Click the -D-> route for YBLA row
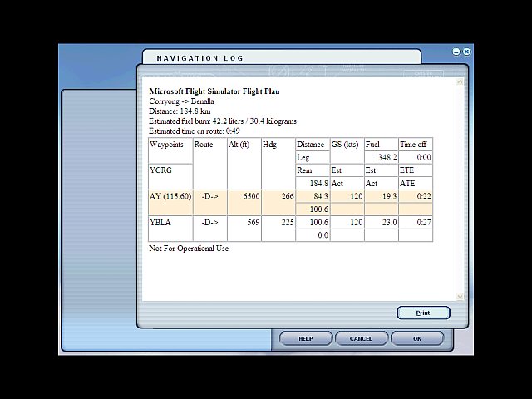Image resolution: width=532 pixels, height=399 pixels. pos(209,222)
